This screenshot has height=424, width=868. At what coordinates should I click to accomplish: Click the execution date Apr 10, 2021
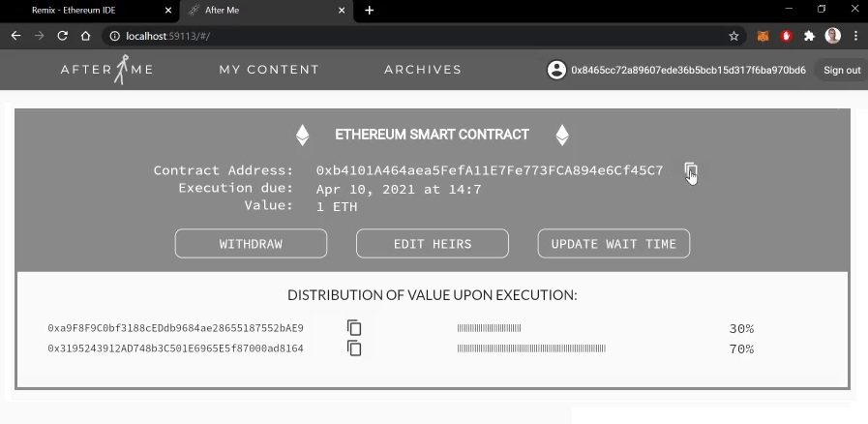tap(399, 190)
